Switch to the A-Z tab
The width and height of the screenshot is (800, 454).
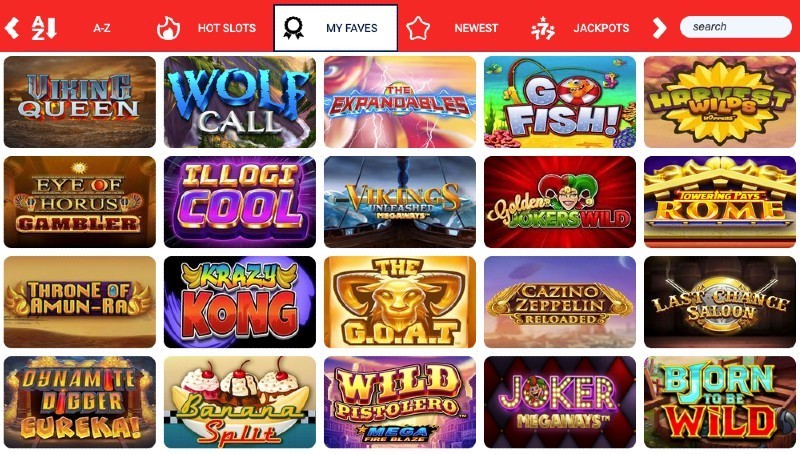[x=102, y=28]
